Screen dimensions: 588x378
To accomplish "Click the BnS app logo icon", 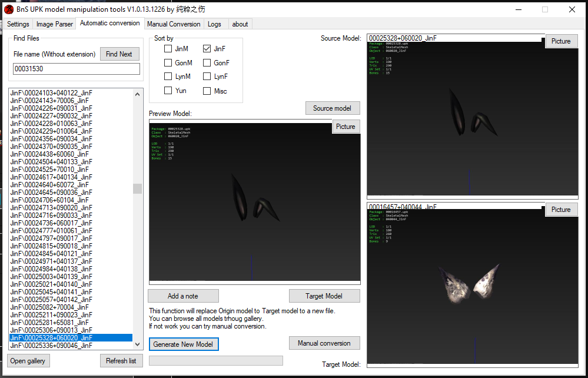I will pyautogui.click(x=9, y=9).
